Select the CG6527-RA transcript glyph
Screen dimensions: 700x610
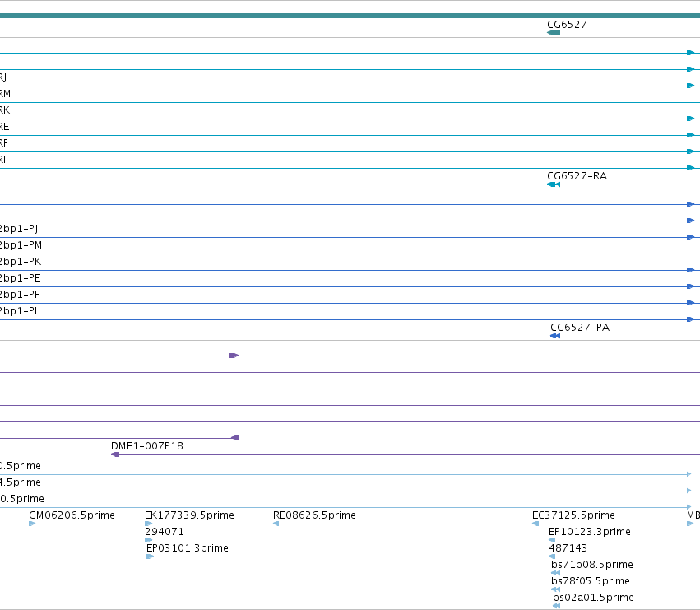point(554,184)
